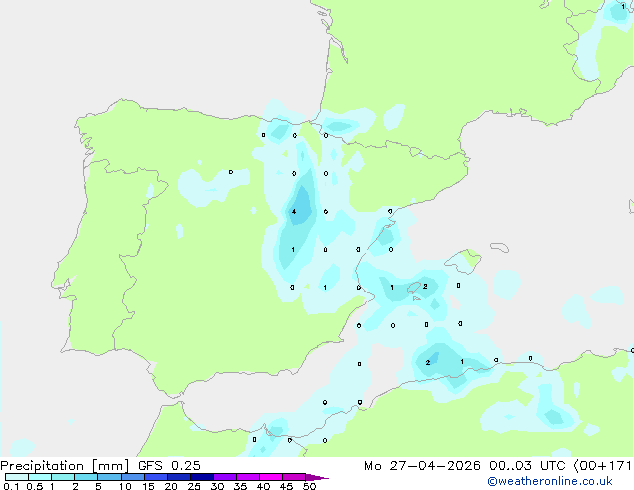This screenshot has width=634, height=490.
Task: Click the "2" value off the Algerian coast
Action: click(428, 363)
